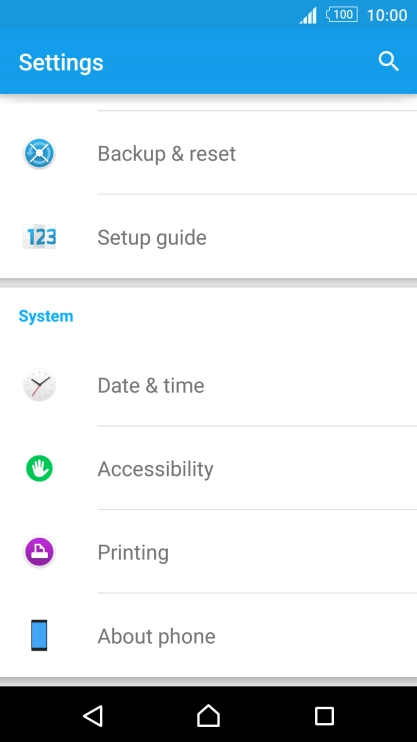The image size is (417, 742).
Task: Tap the purple Printing icon
Action: click(x=39, y=552)
